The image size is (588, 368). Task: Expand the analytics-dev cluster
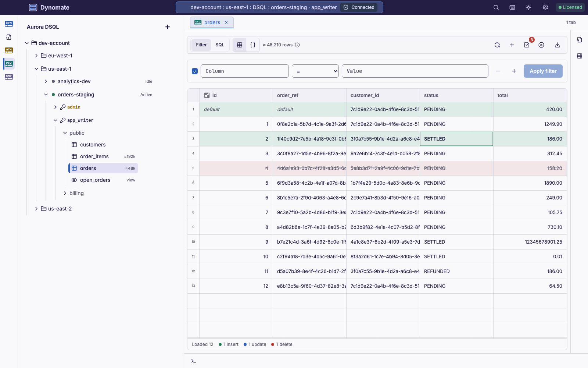pos(46,81)
